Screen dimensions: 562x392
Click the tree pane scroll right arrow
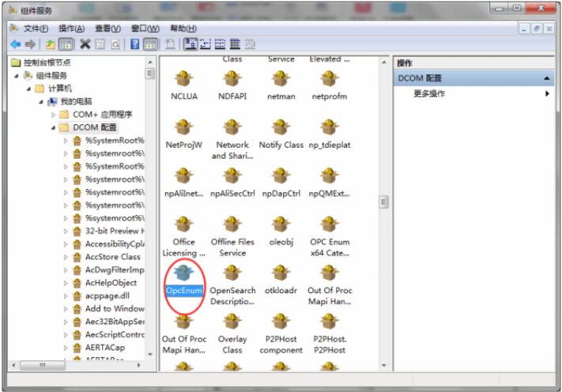coord(138,365)
